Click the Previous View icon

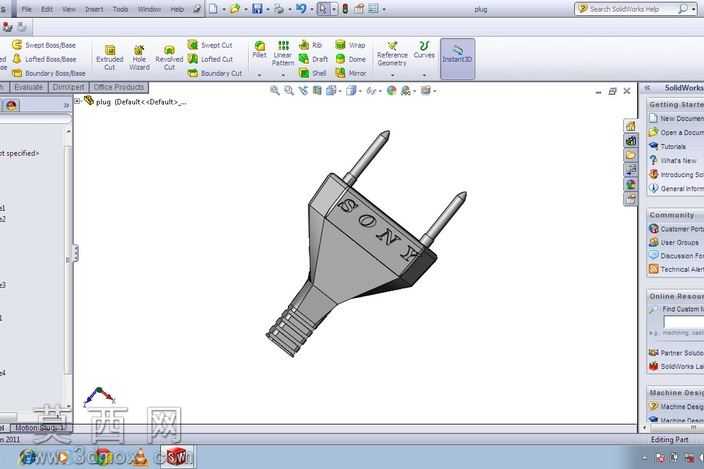click(303, 91)
